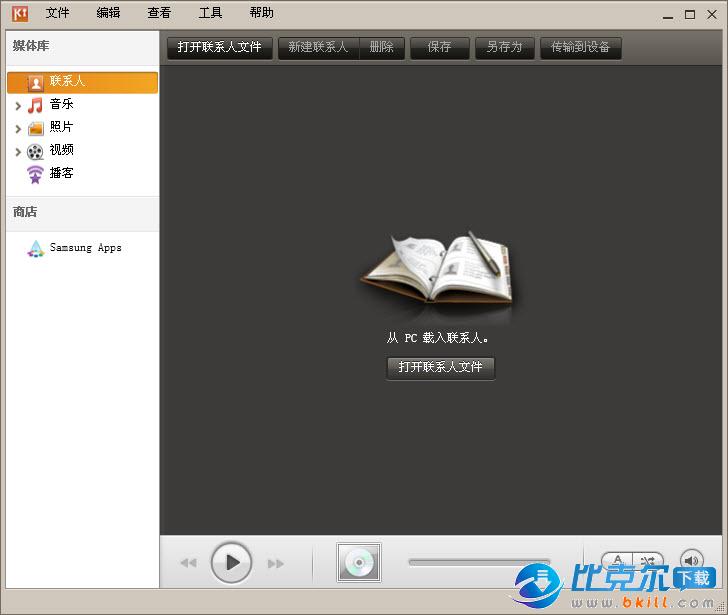This screenshot has width=728, height=615.
Task: Open the 文件 menu
Action: pos(57,13)
